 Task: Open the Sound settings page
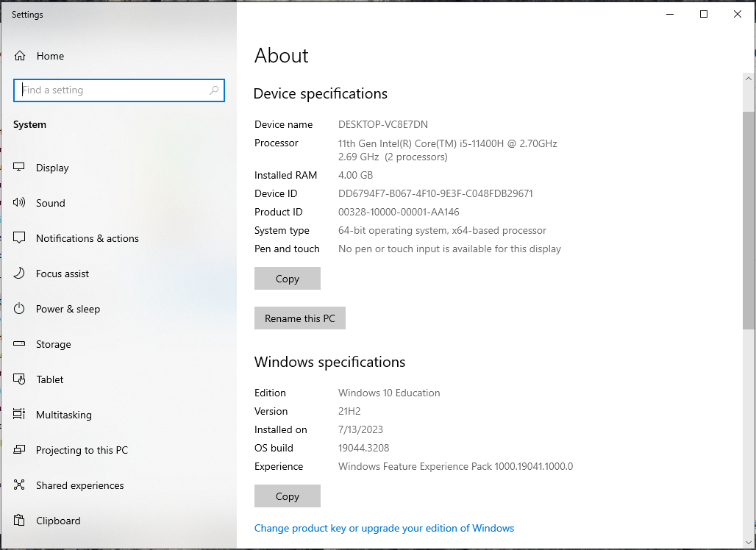pyautogui.click(x=118, y=203)
